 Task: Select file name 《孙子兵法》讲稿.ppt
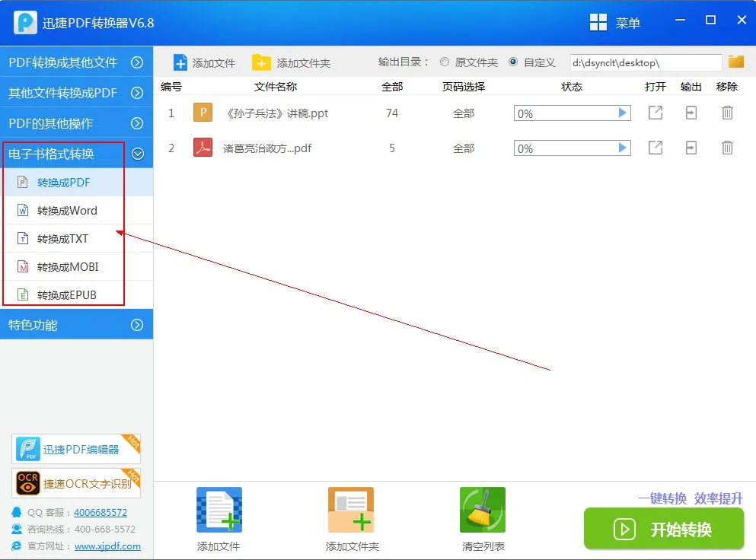click(277, 113)
